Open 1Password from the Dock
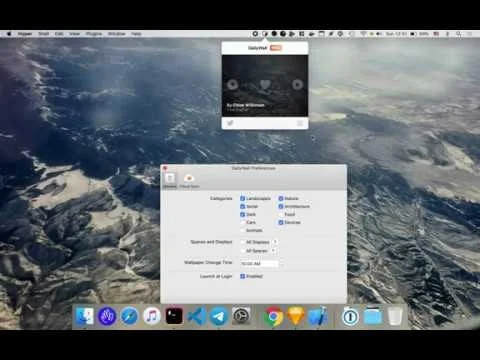 (x=350, y=316)
